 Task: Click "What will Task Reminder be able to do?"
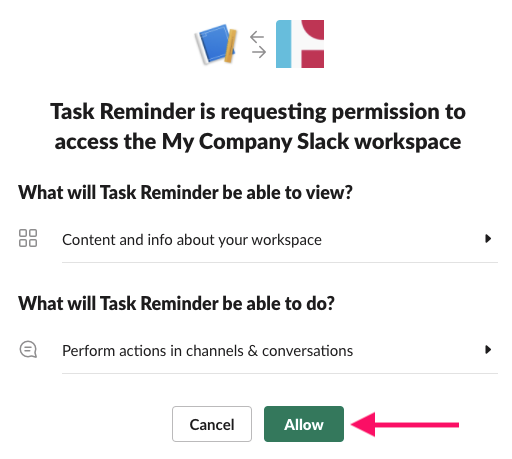click(x=176, y=303)
